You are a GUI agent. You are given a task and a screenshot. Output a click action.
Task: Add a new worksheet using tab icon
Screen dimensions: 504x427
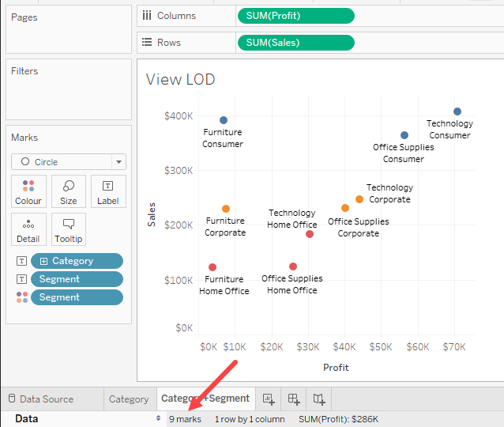click(x=268, y=399)
